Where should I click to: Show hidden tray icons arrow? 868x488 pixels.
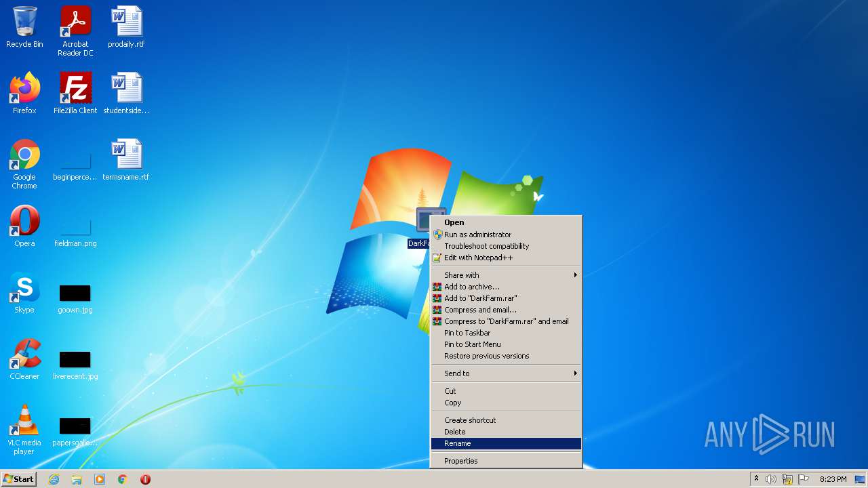tap(756, 479)
